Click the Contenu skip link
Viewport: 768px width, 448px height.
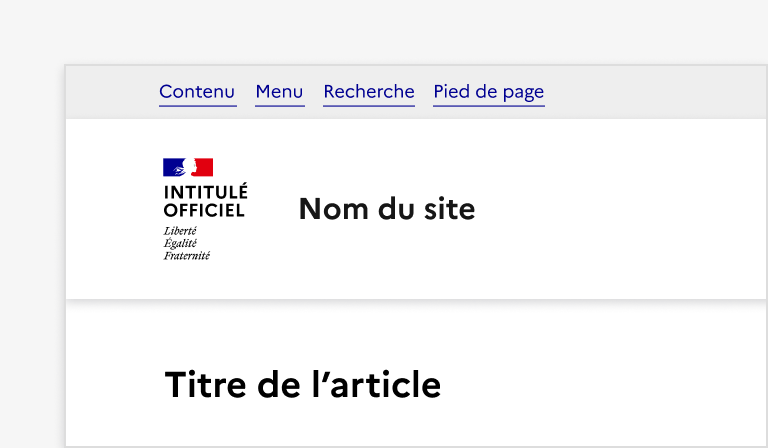coord(197,92)
